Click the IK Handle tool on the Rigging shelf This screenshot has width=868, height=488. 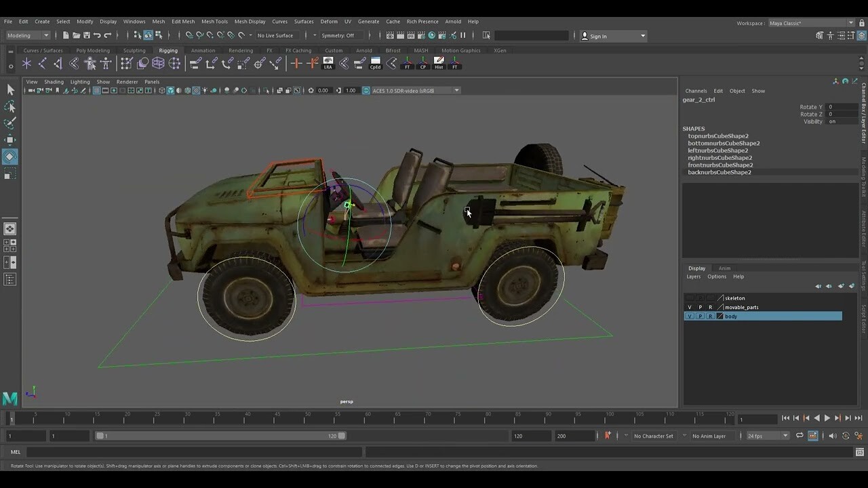pos(42,63)
